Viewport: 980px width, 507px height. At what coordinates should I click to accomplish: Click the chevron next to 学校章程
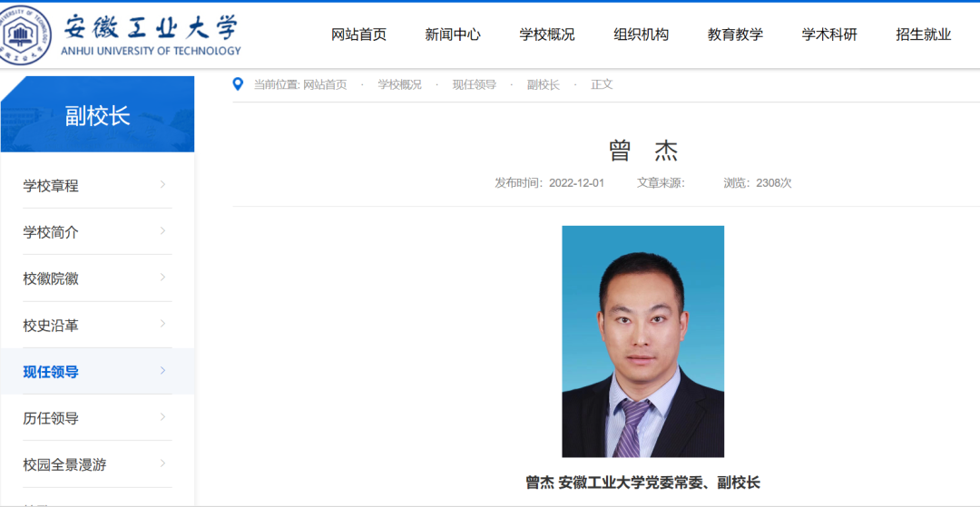pyautogui.click(x=162, y=184)
